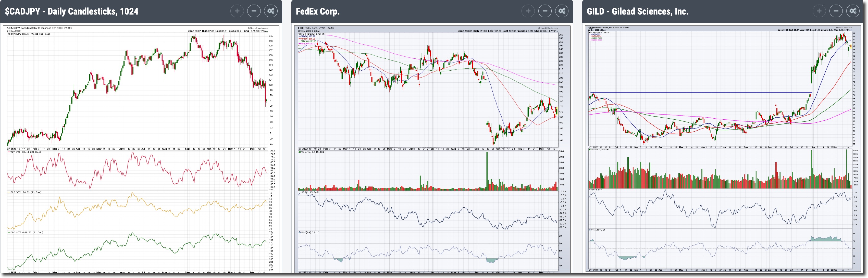Open settings gears on FedEx Corp. panel
Viewport: 868px width, 278px height.
(x=562, y=11)
